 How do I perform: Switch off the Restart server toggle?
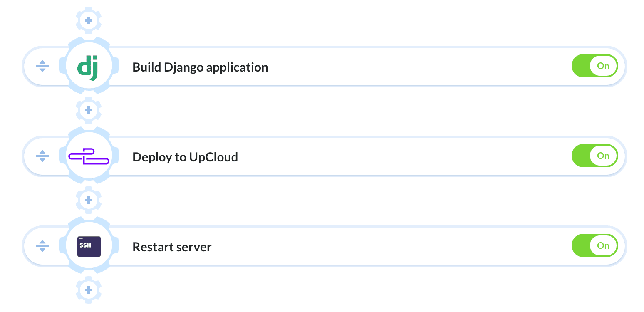tap(594, 246)
